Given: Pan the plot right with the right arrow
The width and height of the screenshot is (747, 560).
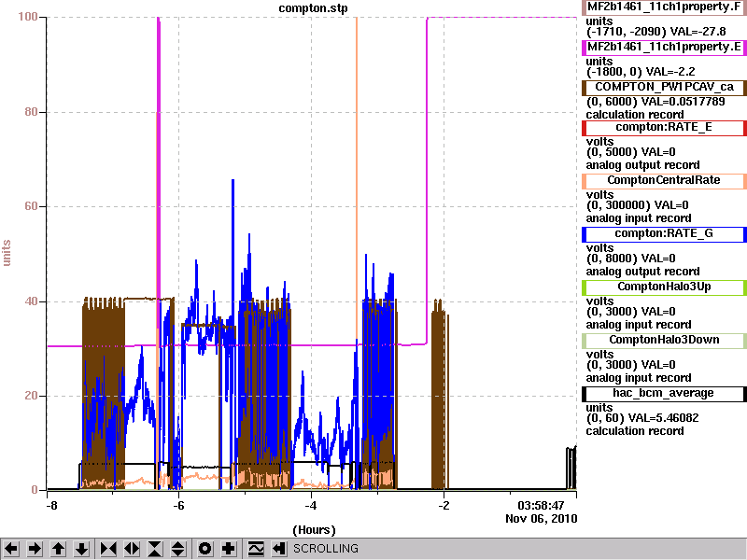Looking at the screenshot, I should point(35,549).
